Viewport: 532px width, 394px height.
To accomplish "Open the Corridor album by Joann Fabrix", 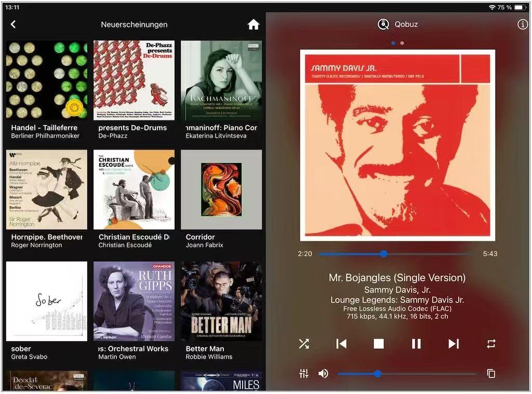I will coord(221,190).
